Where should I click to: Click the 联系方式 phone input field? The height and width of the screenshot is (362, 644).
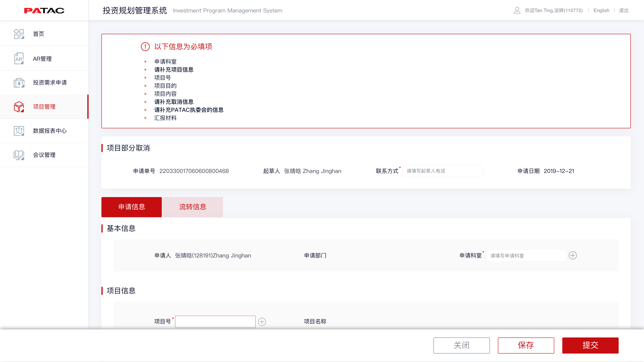(x=443, y=171)
